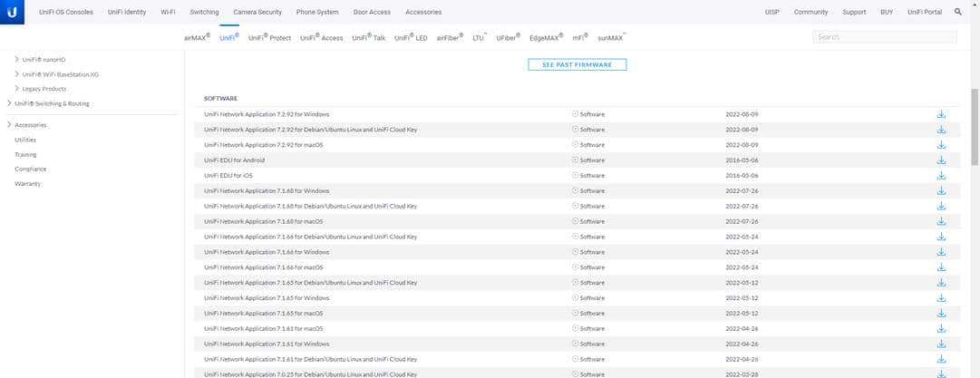Open the Wi-Fi top menu
The height and width of the screenshot is (378, 980).
[x=168, y=12]
